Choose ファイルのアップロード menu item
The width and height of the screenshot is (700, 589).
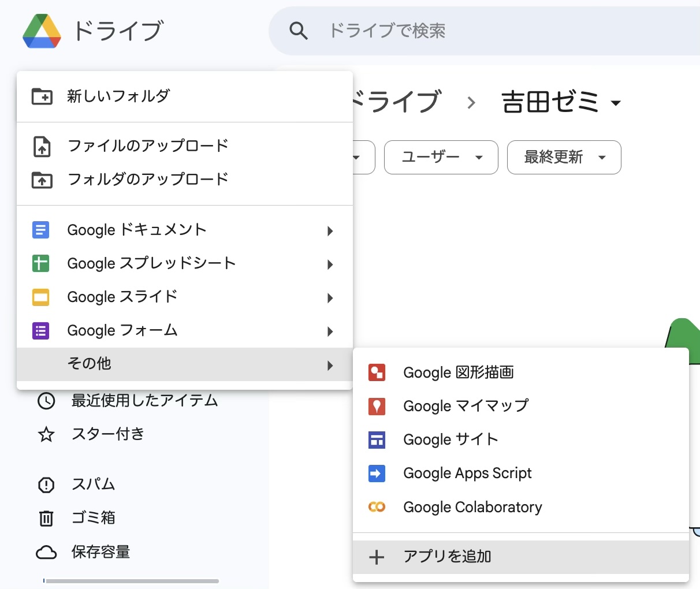(148, 146)
